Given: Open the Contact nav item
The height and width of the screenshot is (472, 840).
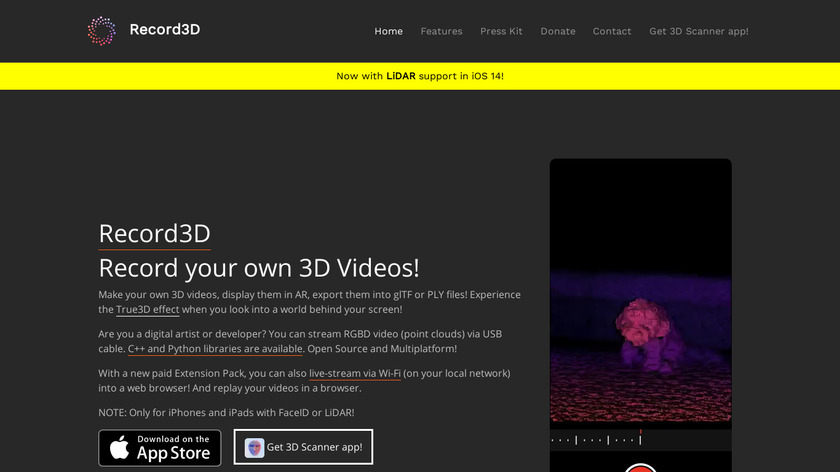Looking at the screenshot, I should 612,31.
